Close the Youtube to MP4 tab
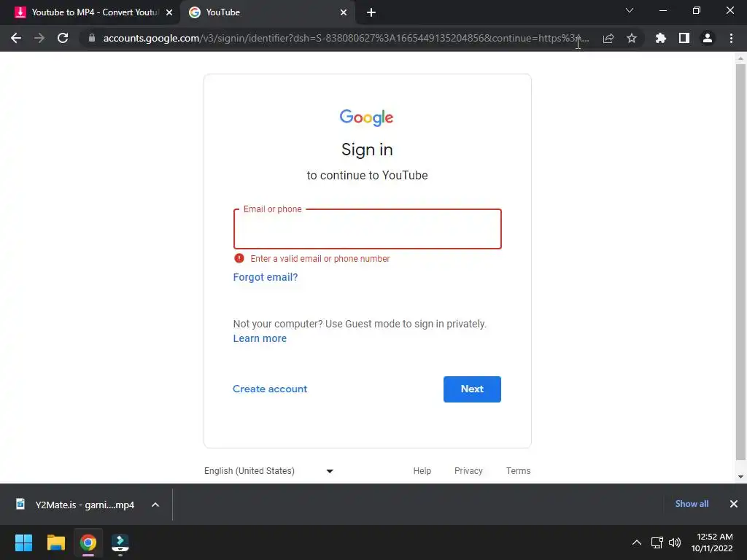Viewport: 747px width, 560px height. pyautogui.click(x=169, y=12)
